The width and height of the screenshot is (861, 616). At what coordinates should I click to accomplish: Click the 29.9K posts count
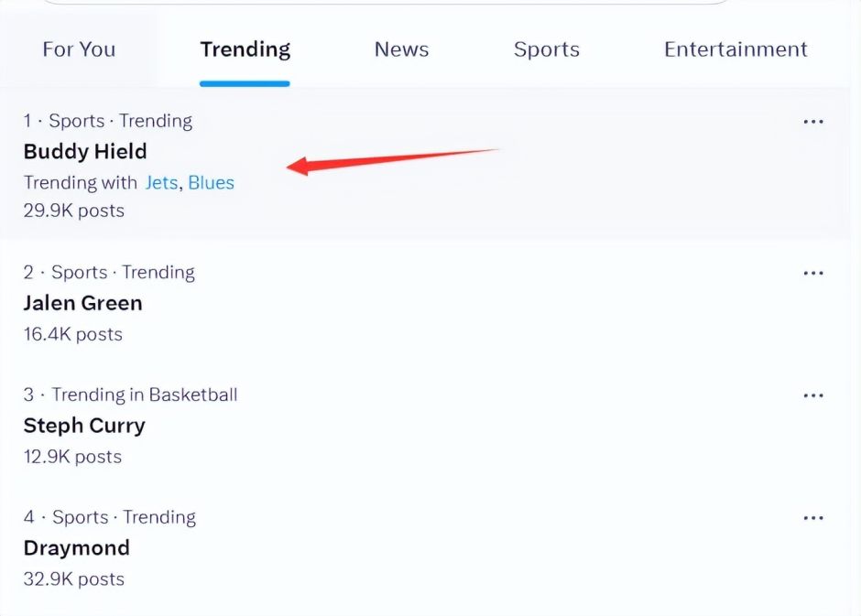[74, 211]
